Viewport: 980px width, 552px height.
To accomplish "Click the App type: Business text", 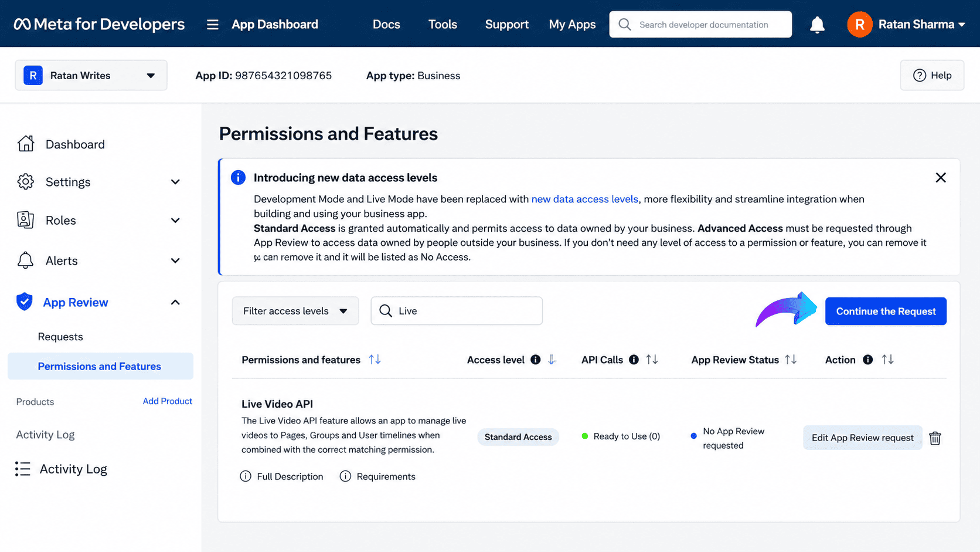I will (413, 76).
